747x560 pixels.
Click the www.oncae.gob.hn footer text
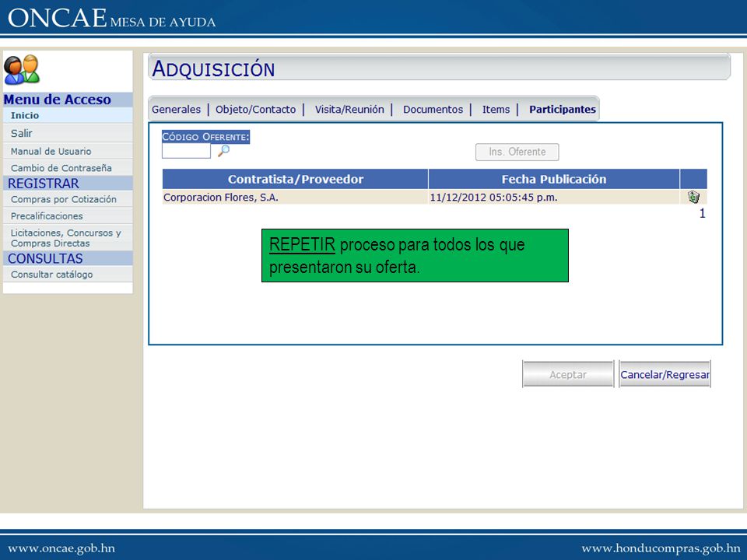click(x=61, y=548)
